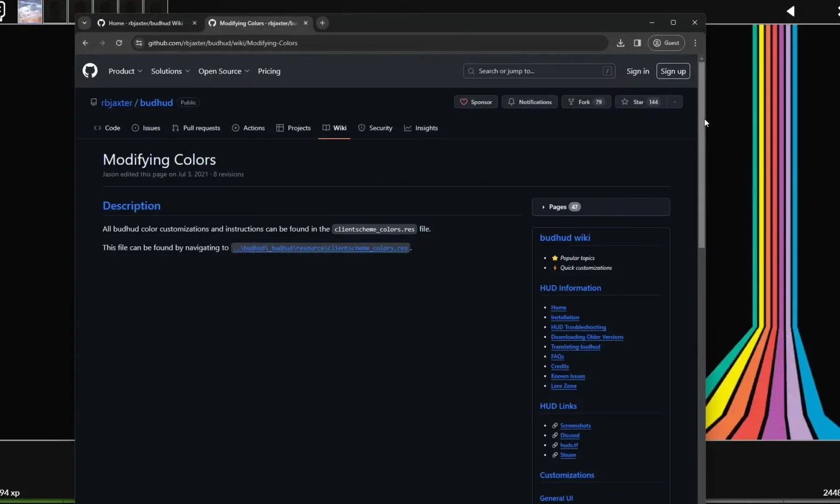Close the Home rbjaxter/budhud Wiki tab
This screenshot has width=840, height=504.
[x=195, y=23]
